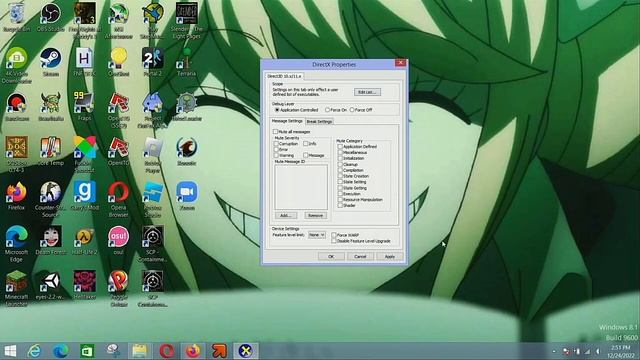The image size is (640, 360).
Task: Click Apply in DirectX Properties
Action: pyautogui.click(x=389, y=256)
